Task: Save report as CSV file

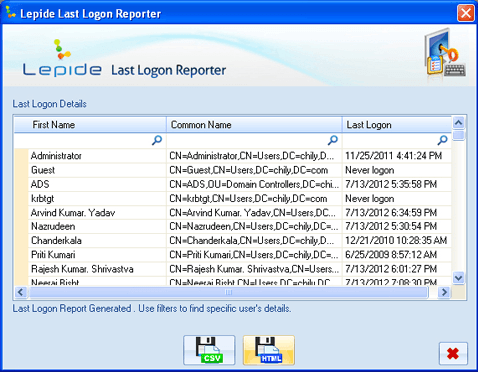Action: (x=209, y=350)
